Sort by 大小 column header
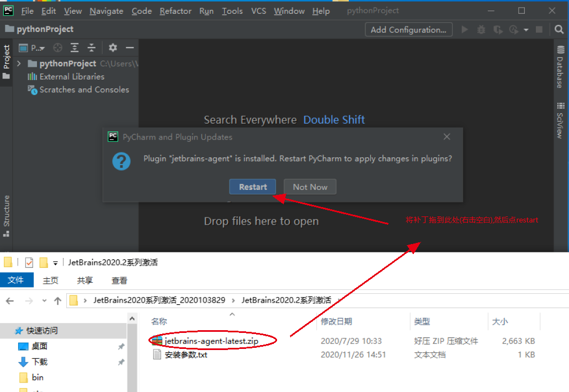 [499, 321]
